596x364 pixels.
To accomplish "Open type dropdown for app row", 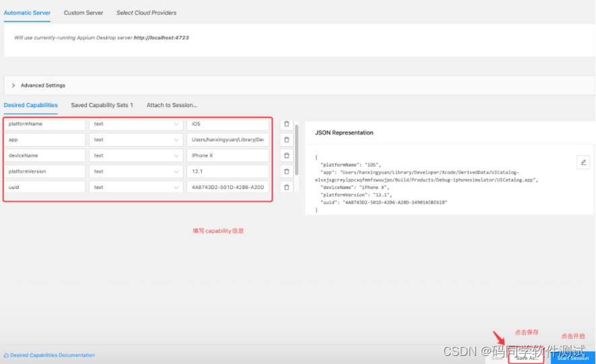I will (x=136, y=140).
